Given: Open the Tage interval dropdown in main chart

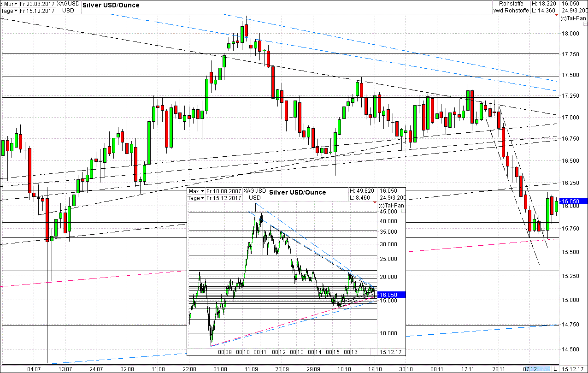Looking at the screenshot, I should coord(9,11).
